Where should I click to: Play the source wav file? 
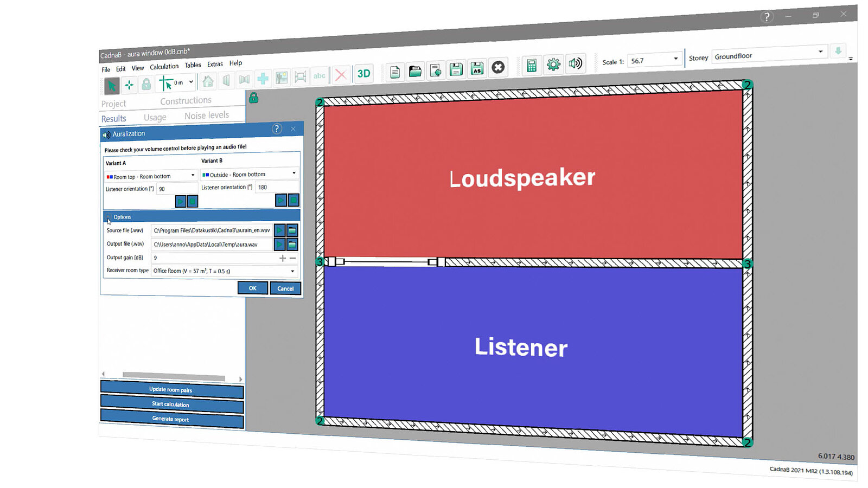tap(279, 230)
